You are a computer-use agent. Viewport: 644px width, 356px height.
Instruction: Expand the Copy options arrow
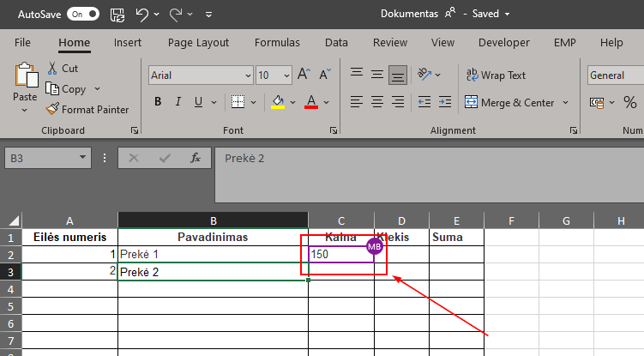(x=98, y=89)
